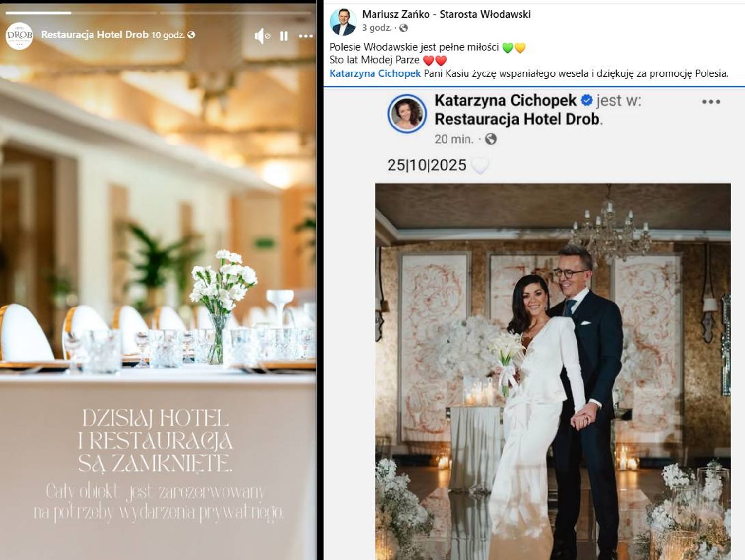Open Katarzyna Cichopek's round profile photo
The width and height of the screenshot is (745, 560).
point(407,114)
